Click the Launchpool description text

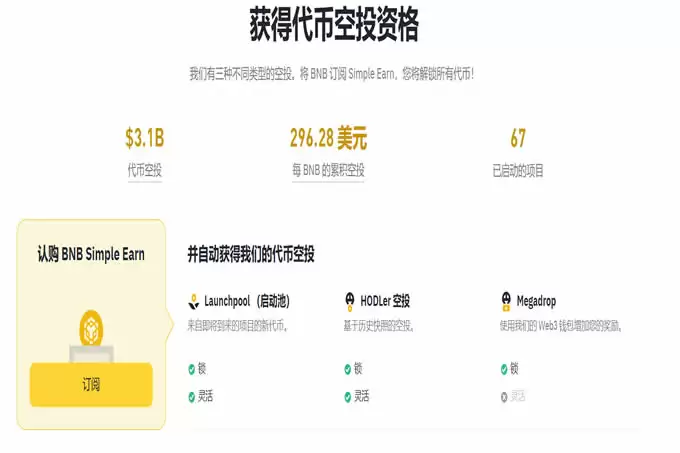coord(237,326)
